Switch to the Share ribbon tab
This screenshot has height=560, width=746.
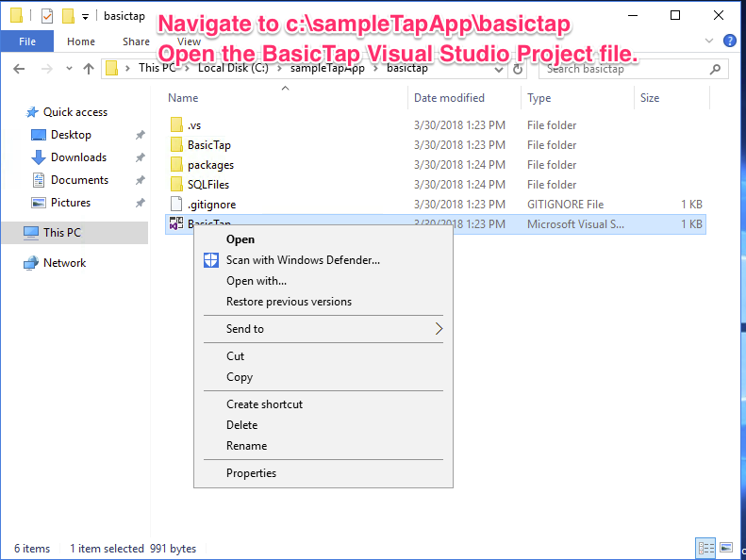click(x=136, y=41)
